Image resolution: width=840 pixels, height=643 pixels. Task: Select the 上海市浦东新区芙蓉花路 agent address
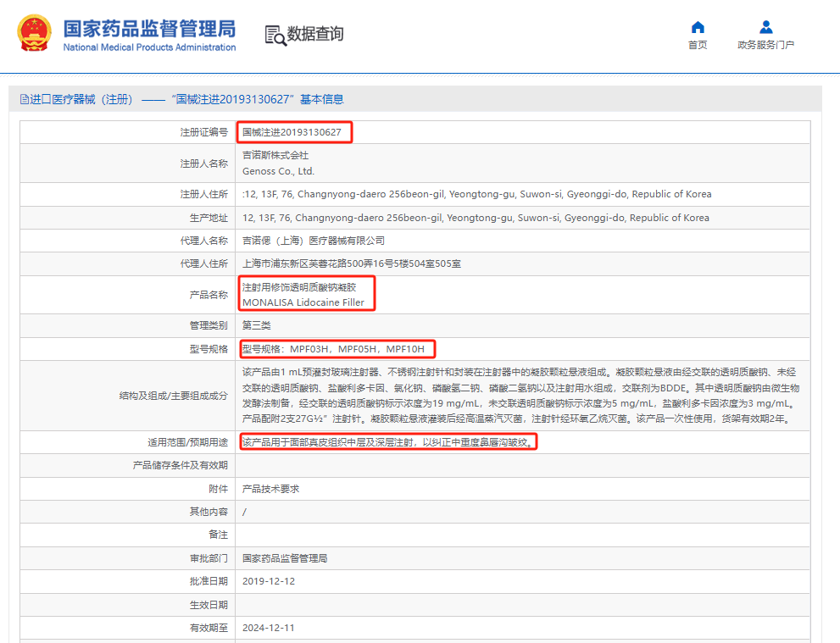(x=352, y=264)
